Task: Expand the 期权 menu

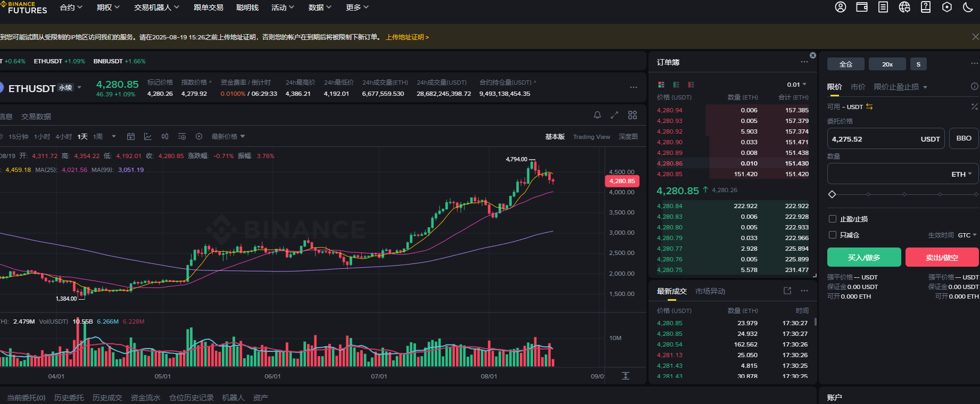Action: [109, 7]
